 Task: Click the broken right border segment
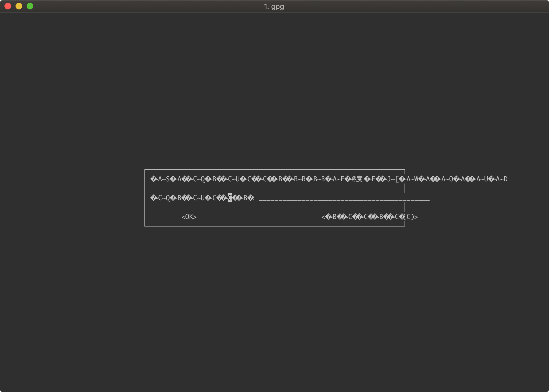click(x=405, y=189)
